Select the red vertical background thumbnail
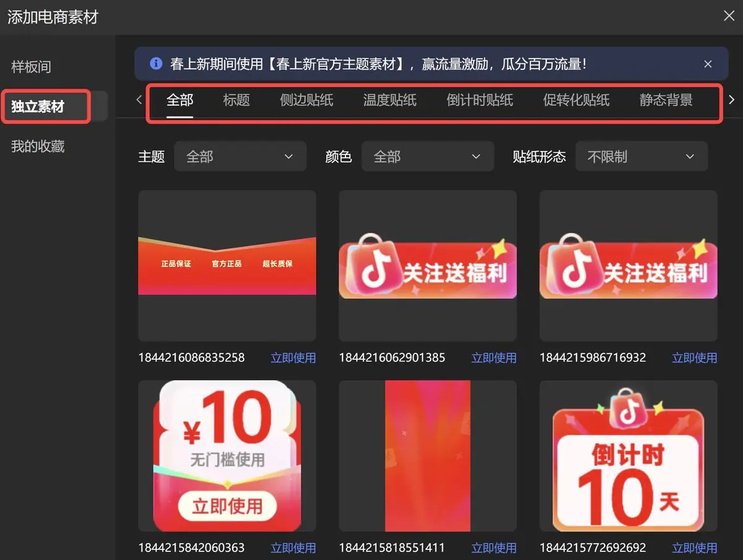Image resolution: width=743 pixels, height=560 pixels. click(x=428, y=456)
